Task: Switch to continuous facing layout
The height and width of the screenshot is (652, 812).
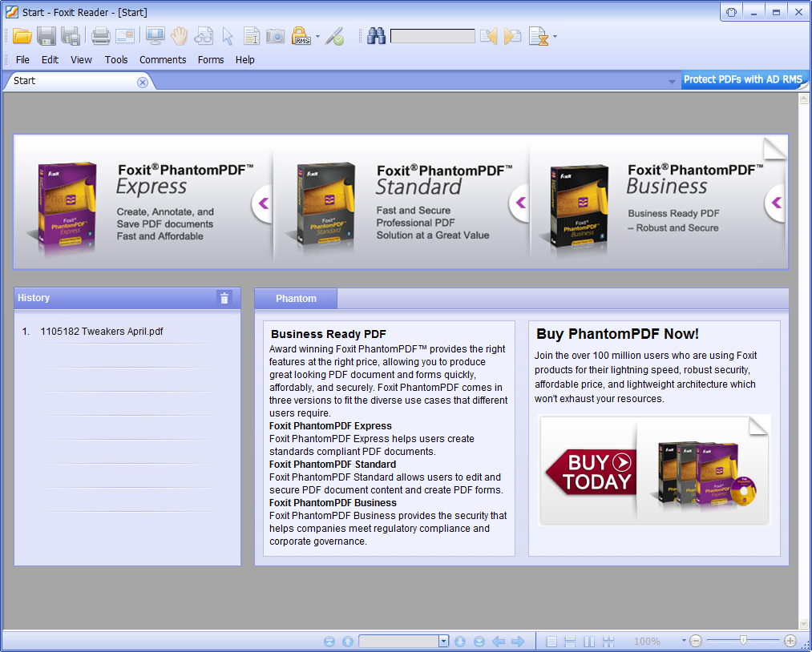Action: [x=608, y=642]
